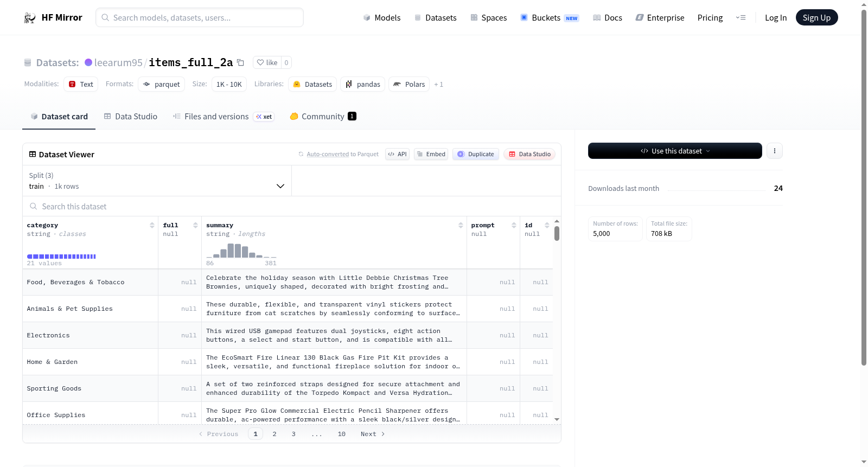The height and width of the screenshot is (467, 868).
Task: Click the Duplicate button
Action: pyautogui.click(x=476, y=154)
